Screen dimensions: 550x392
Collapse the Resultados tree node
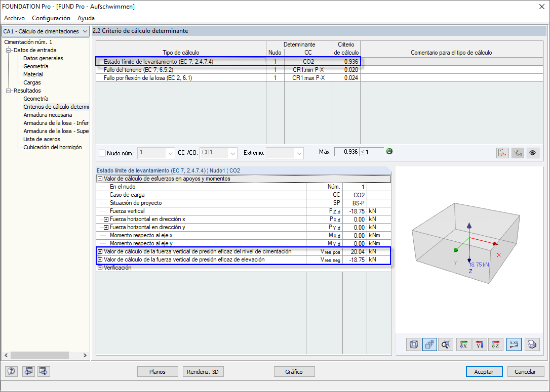pyautogui.click(x=9, y=91)
